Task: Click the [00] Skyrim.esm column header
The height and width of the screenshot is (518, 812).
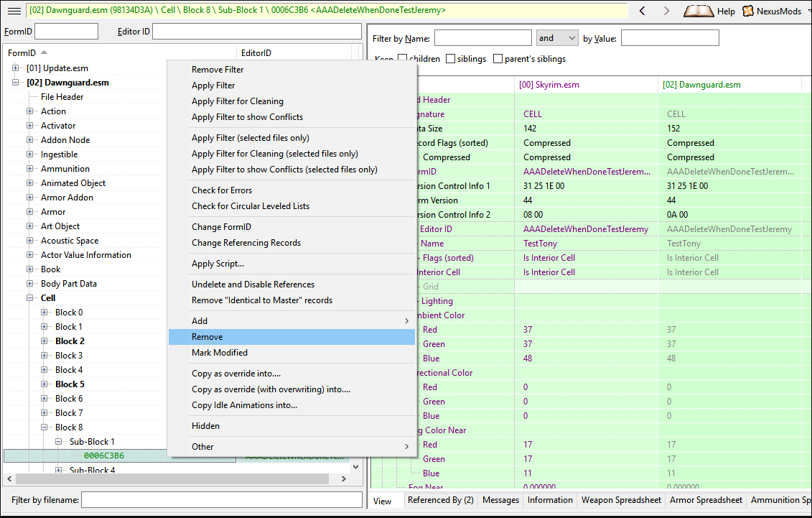Action: 587,85
